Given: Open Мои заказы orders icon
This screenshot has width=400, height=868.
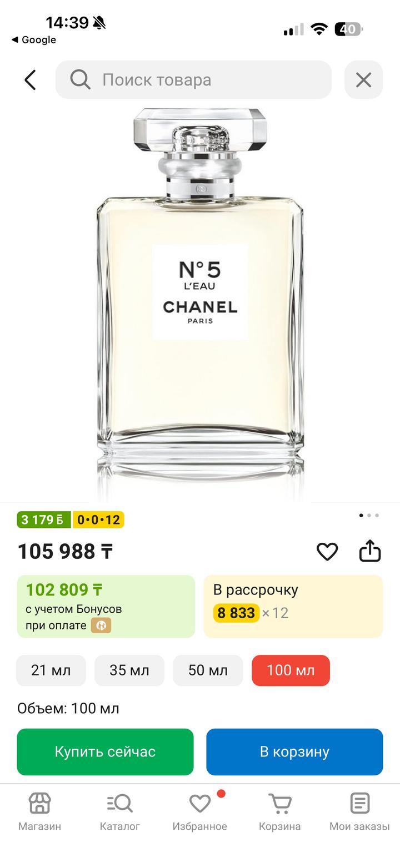Looking at the screenshot, I should point(359,810).
